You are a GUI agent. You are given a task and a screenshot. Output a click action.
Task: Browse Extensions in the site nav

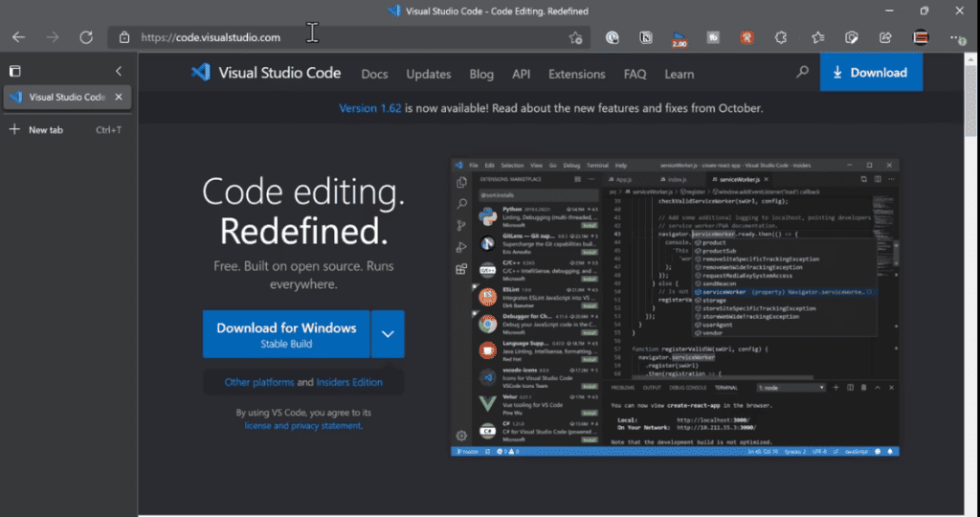point(577,74)
